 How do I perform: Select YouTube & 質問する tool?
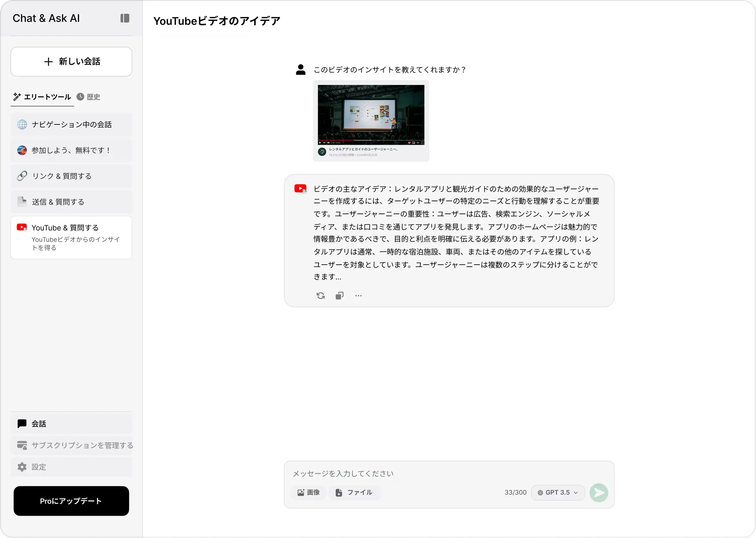(x=71, y=237)
